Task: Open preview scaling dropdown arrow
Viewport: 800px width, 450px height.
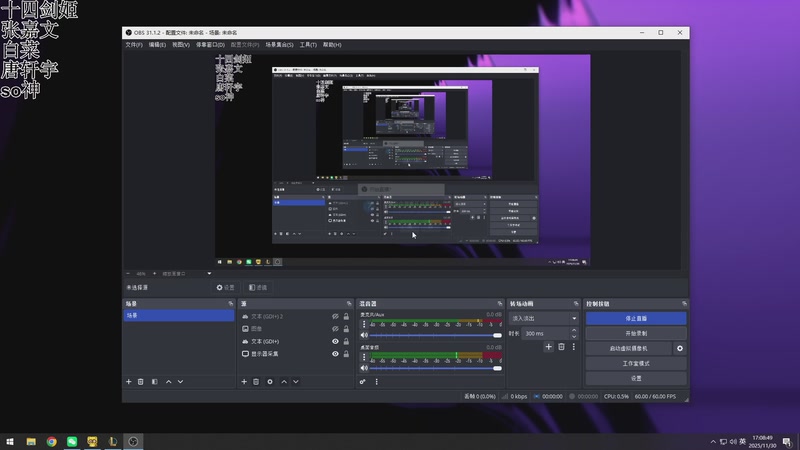Action: coord(209,274)
